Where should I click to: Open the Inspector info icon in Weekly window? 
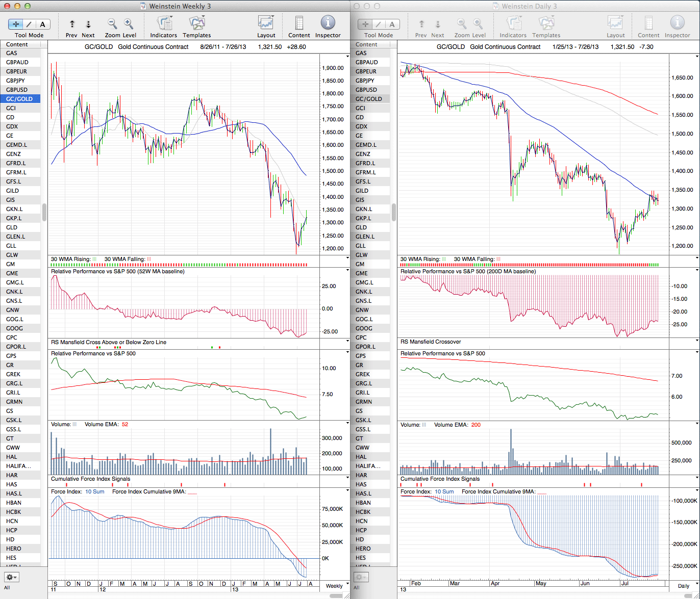[x=328, y=23]
